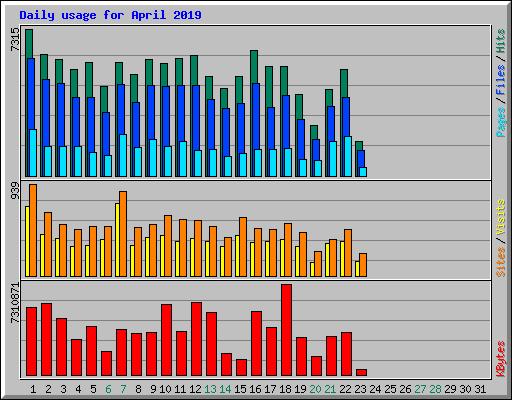Click the orange sites bar for day 15

tap(243, 247)
